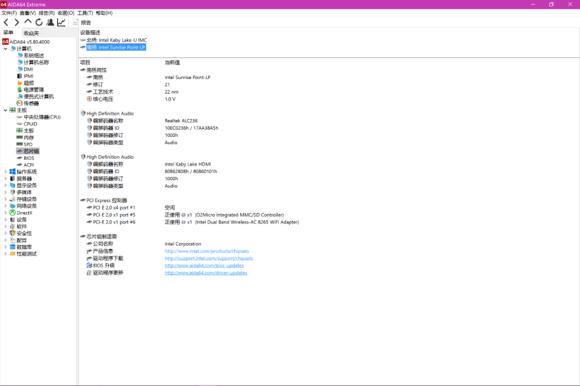Open the 文件(F) menu
This screenshot has width=580, height=386.
tap(9, 13)
